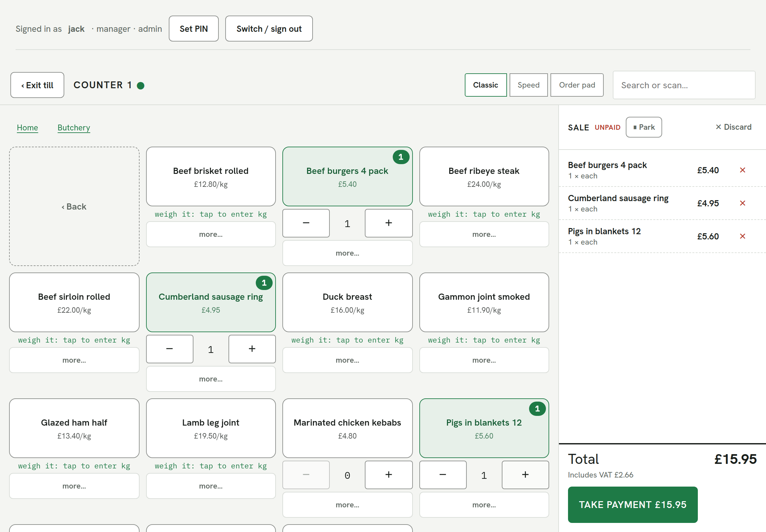The width and height of the screenshot is (766, 532).
Task: Click Cumberland sausage ring sale line
Action: pos(662,203)
